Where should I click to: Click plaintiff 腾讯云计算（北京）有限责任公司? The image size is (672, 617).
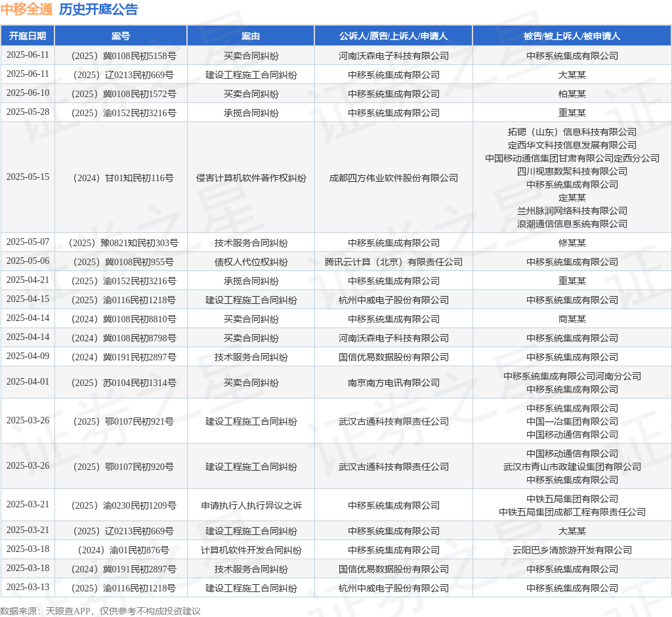(394, 262)
